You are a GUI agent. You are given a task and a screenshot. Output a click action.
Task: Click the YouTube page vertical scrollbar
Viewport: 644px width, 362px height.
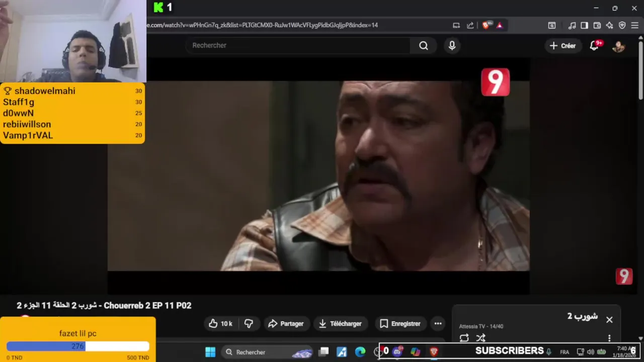640,70
